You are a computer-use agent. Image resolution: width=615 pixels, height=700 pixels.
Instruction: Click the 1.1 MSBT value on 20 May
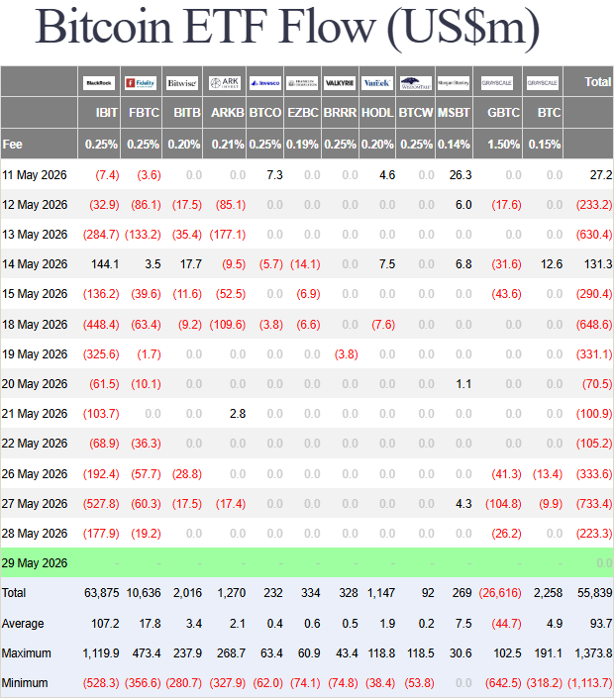(x=464, y=384)
